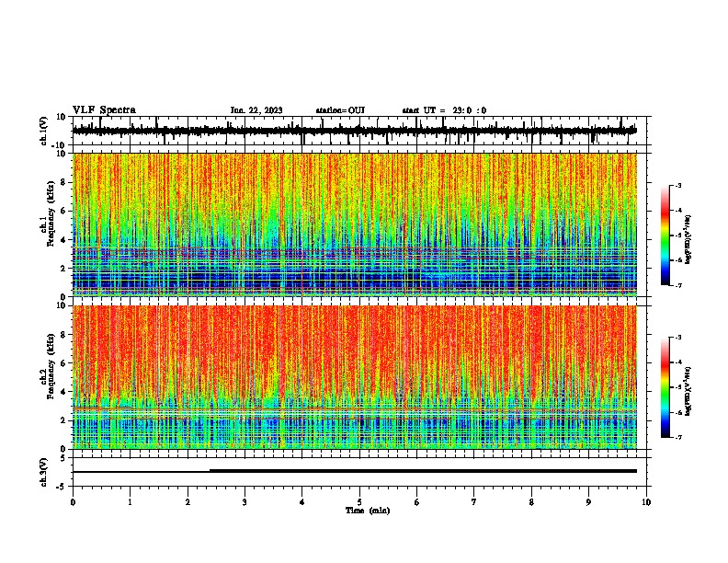Image resolution: width=728 pixels, height=563 pixels.
Task: Click the ch.1 waveform trace panel
Action: tap(359, 131)
